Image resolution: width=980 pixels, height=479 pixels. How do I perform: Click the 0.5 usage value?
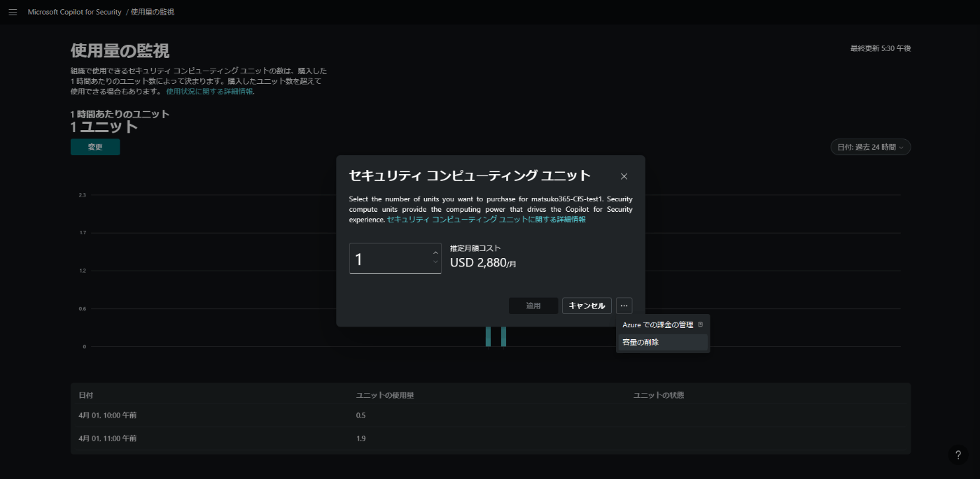pyautogui.click(x=361, y=415)
